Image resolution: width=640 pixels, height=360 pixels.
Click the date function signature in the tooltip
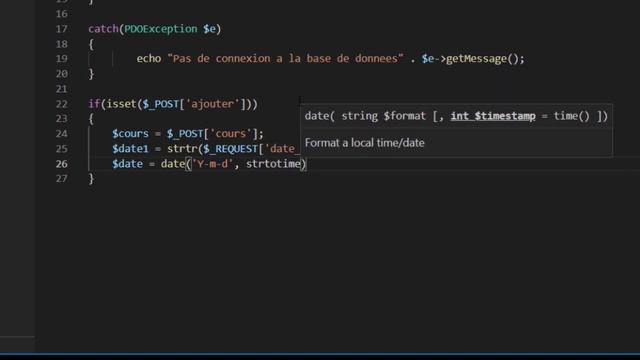[x=456, y=116]
